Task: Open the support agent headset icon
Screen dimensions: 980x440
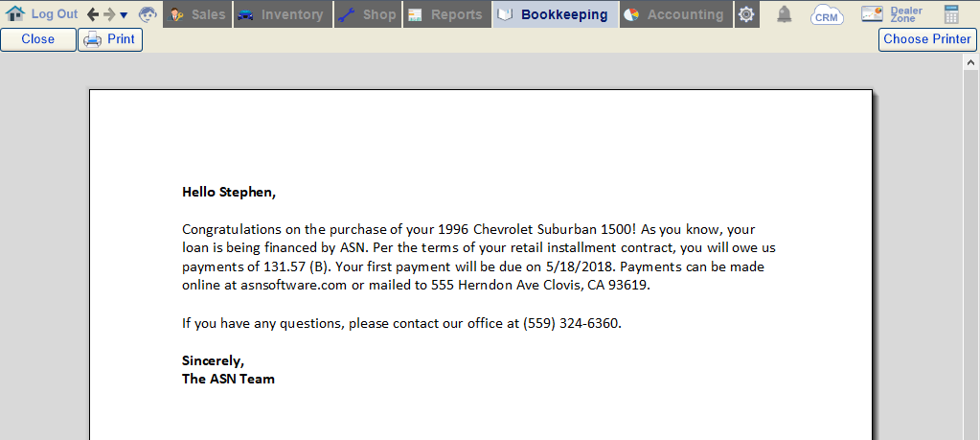Action: pyautogui.click(x=148, y=14)
